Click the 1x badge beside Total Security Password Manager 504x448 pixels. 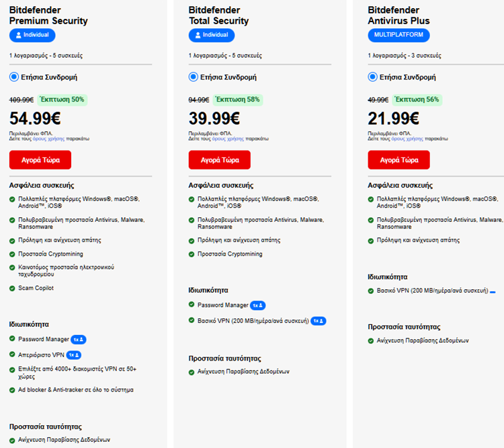[x=258, y=305]
